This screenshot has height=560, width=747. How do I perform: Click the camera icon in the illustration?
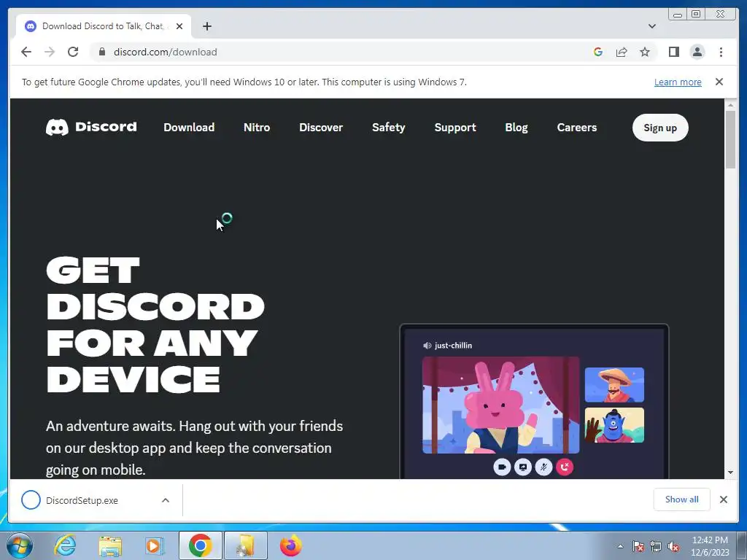[502, 467]
